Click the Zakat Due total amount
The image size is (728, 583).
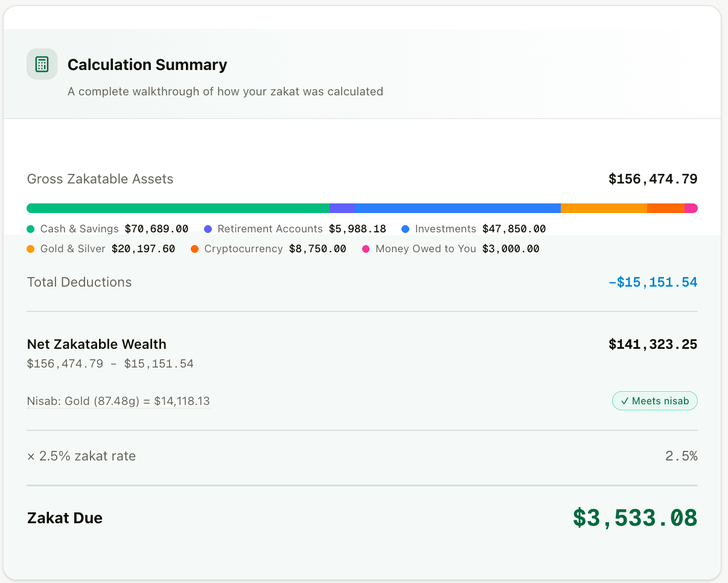tap(634, 518)
